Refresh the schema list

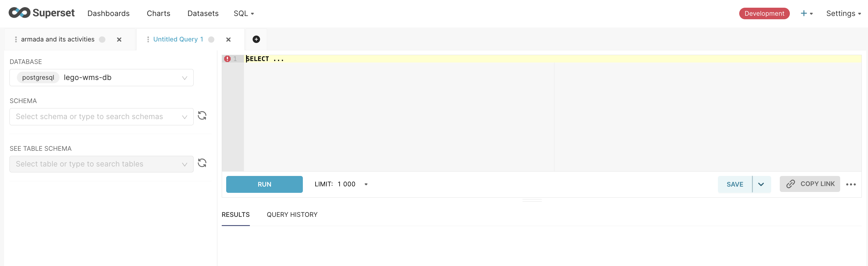pyautogui.click(x=202, y=116)
